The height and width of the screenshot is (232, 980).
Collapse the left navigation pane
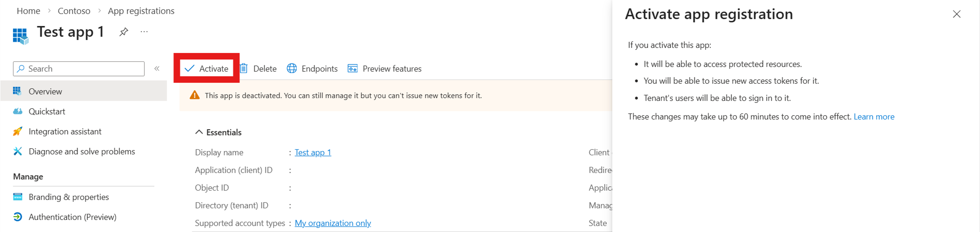[157, 69]
